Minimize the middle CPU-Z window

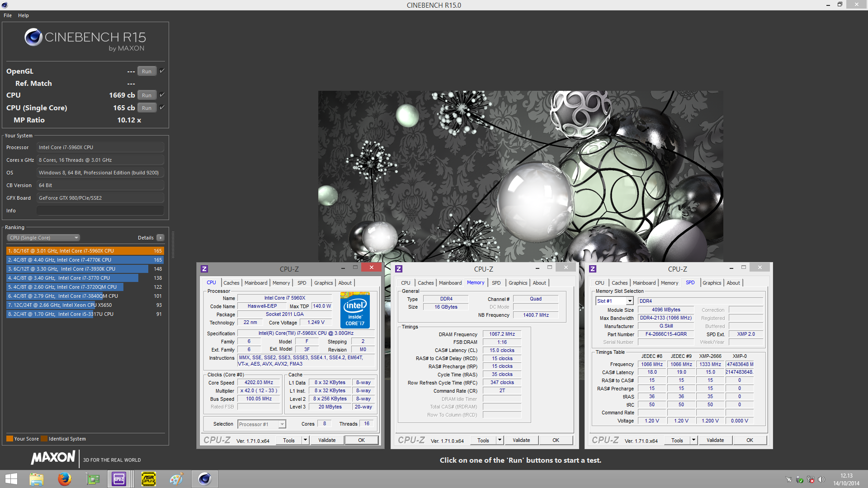click(x=537, y=268)
